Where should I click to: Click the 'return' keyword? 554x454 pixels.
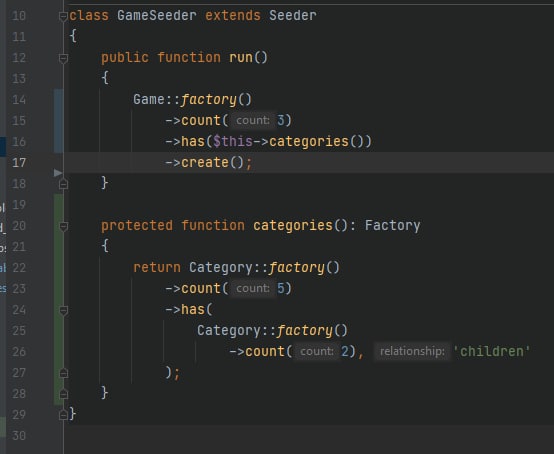(x=157, y=267)
